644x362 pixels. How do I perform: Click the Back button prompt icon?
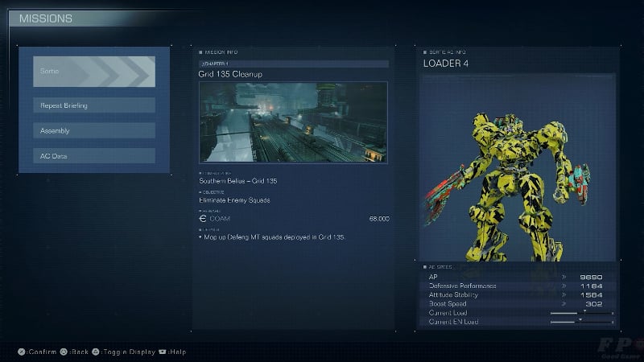point(64,352)
